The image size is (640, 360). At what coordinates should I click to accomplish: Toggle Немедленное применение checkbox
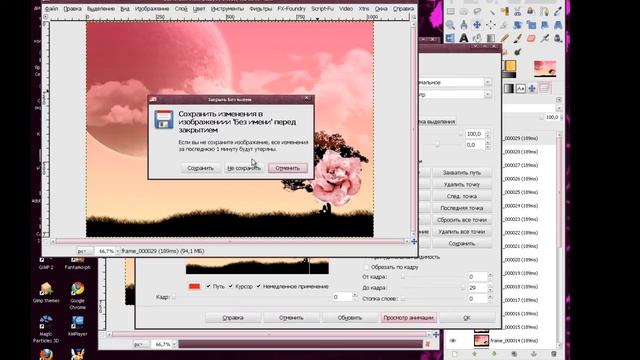click(258, 286)
